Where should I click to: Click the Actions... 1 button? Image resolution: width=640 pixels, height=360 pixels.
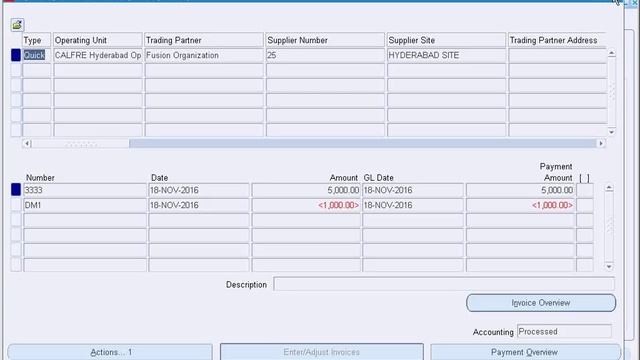tap(110, 352)
